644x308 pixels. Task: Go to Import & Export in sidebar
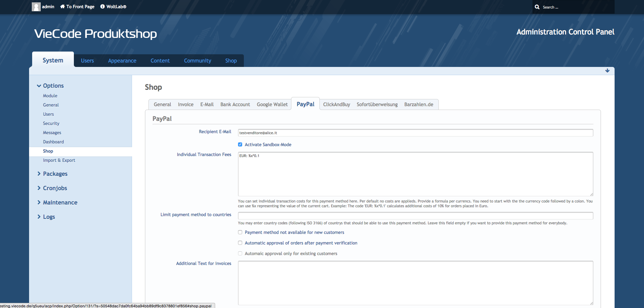point(59,160)
